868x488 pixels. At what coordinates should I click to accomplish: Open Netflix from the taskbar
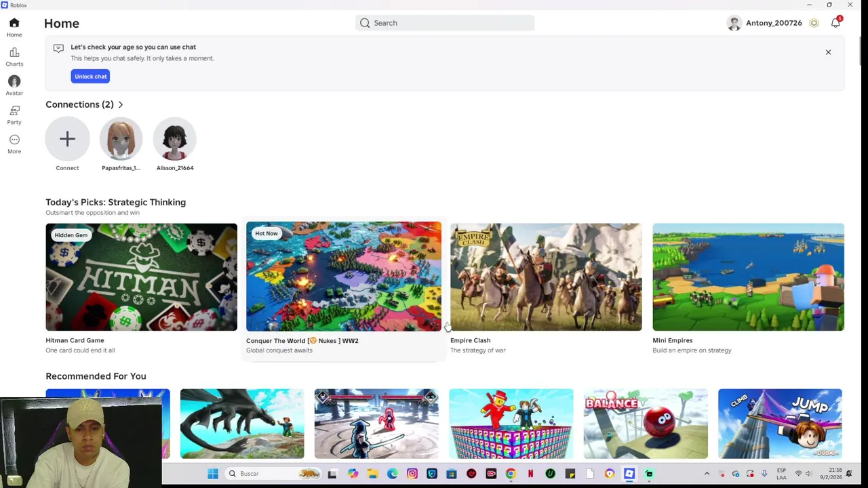[x=530, y=474]
